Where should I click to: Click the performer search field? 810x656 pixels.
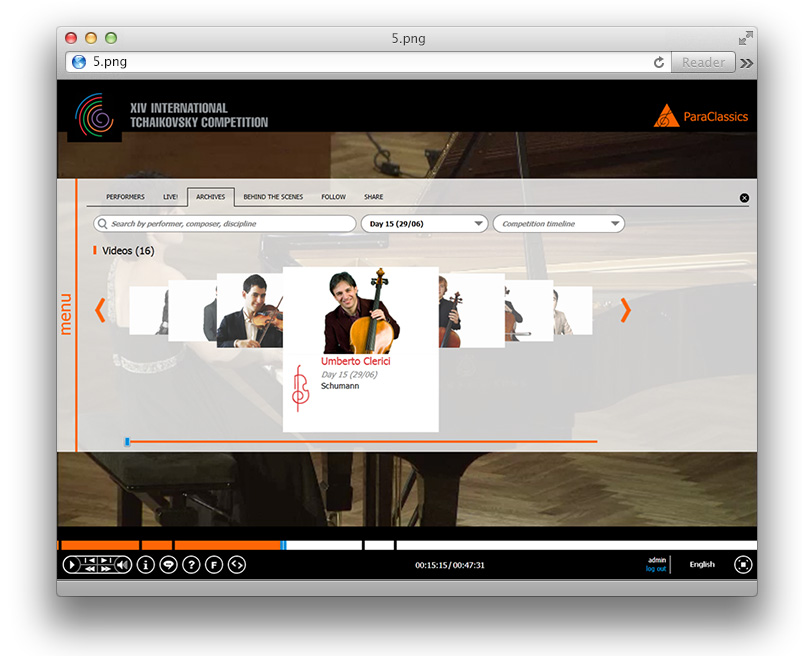tap(226, 224)
